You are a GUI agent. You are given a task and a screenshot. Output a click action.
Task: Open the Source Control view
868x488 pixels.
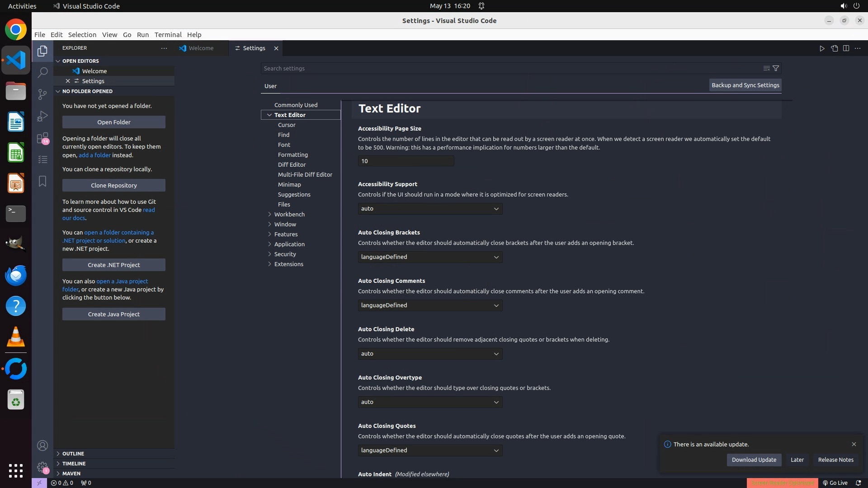pos(42,94)
